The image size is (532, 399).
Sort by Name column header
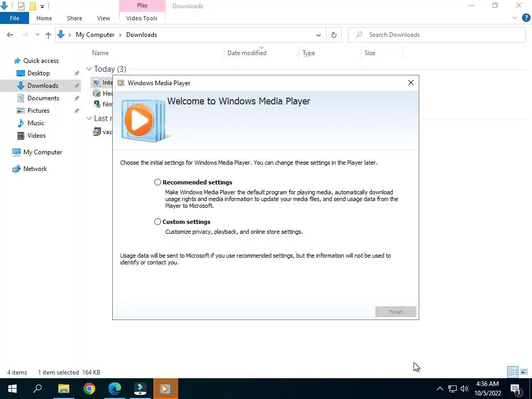click(100, 53)
